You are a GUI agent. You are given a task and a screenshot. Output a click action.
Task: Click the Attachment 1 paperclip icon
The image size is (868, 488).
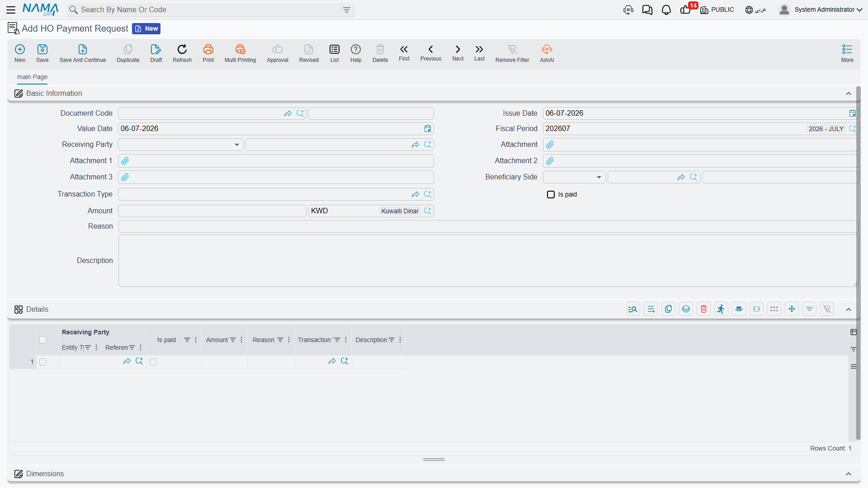(125, 161)
